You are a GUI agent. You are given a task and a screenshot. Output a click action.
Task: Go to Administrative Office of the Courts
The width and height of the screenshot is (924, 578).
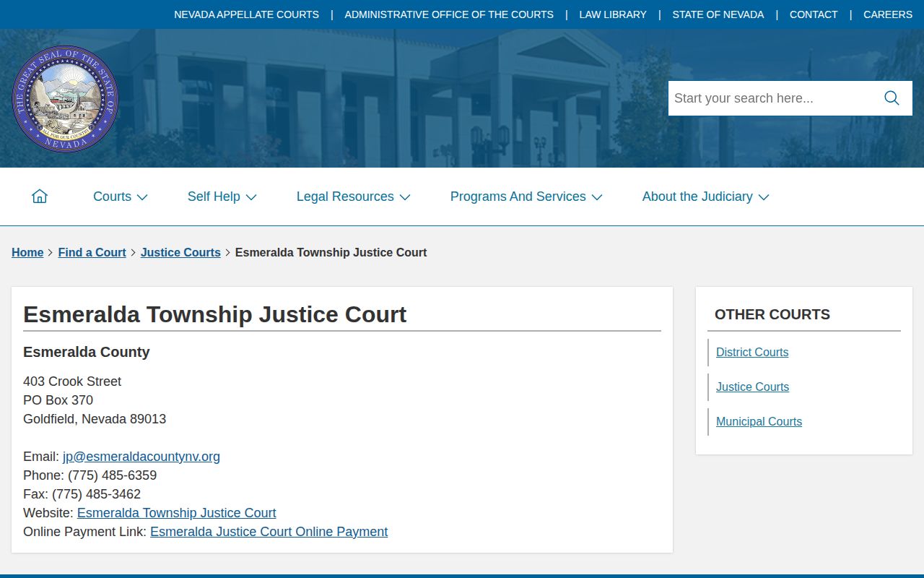click(449, 14)
